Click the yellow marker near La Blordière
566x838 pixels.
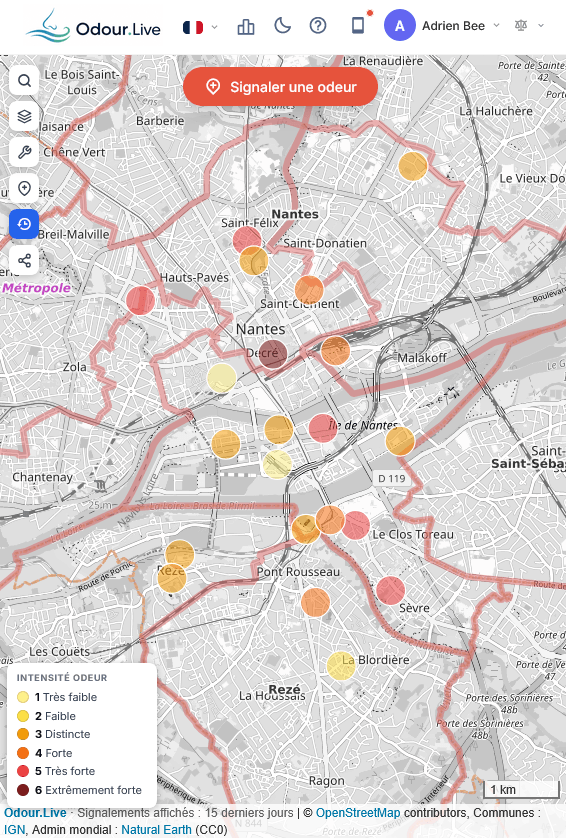click(x=341, y=666)
